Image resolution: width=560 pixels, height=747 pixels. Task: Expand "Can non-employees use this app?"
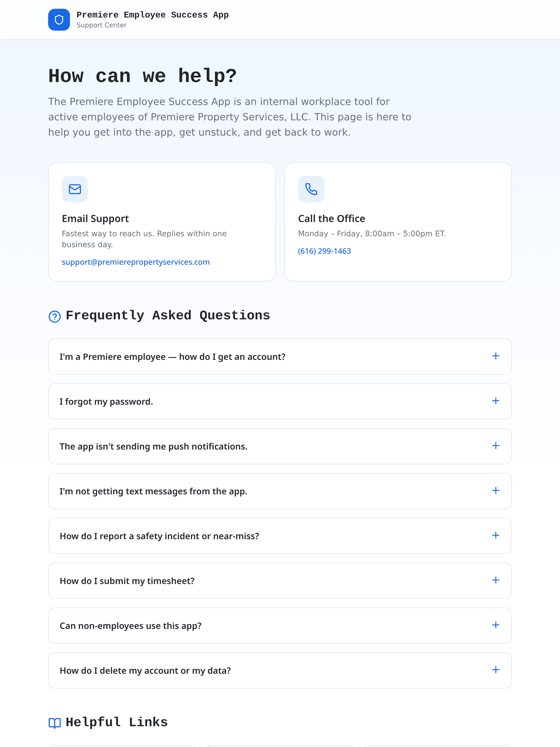(x=280, y=625)
